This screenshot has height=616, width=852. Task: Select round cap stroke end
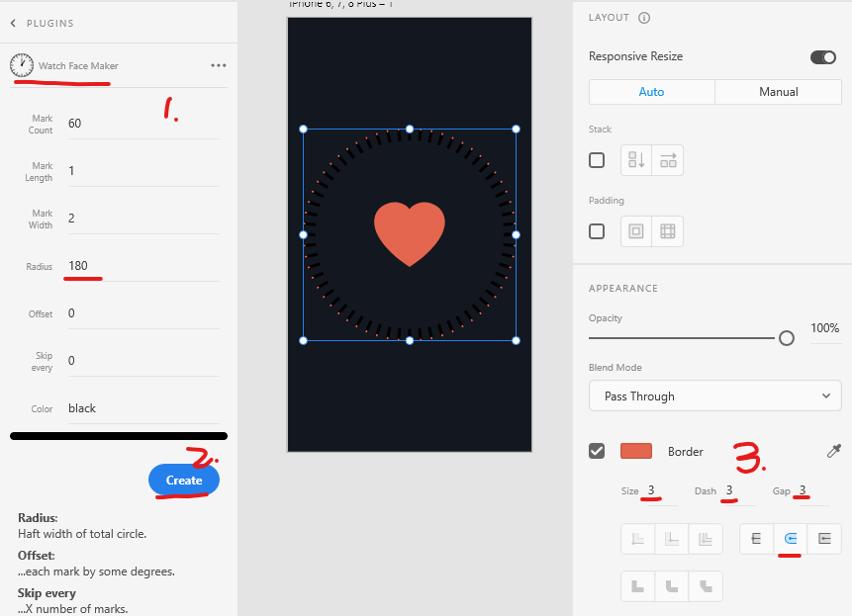(x=791, y=539)
